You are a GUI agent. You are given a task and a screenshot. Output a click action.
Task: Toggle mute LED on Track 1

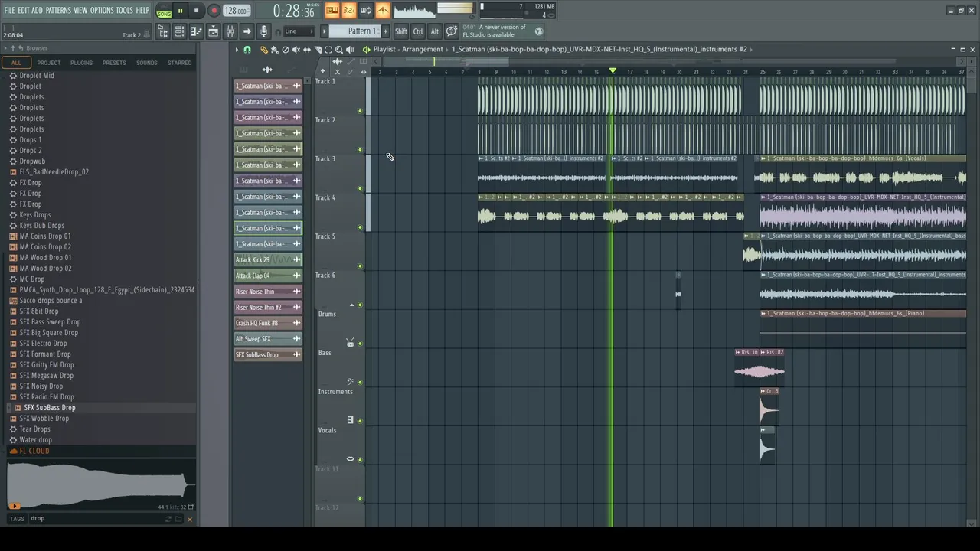[361, 111]
